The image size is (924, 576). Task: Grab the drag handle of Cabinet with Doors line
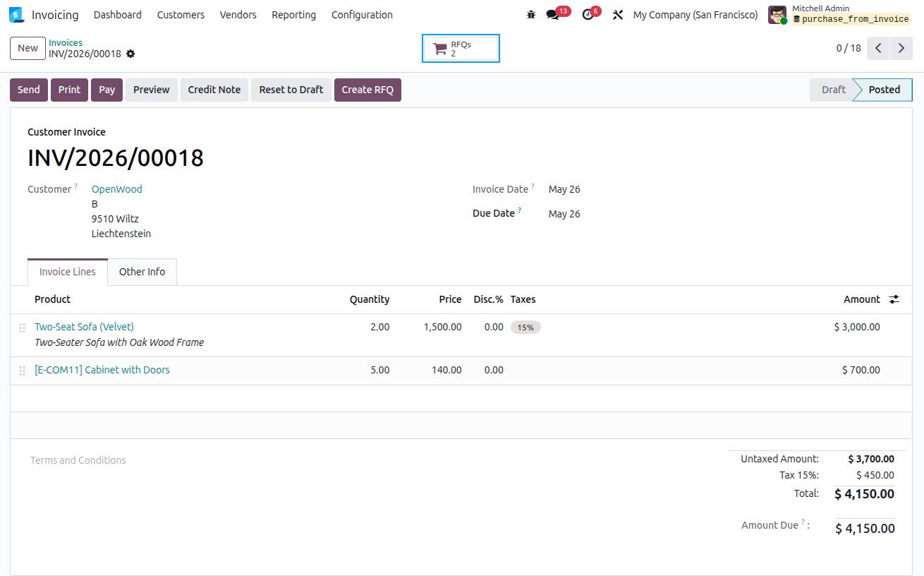(22, 370)
